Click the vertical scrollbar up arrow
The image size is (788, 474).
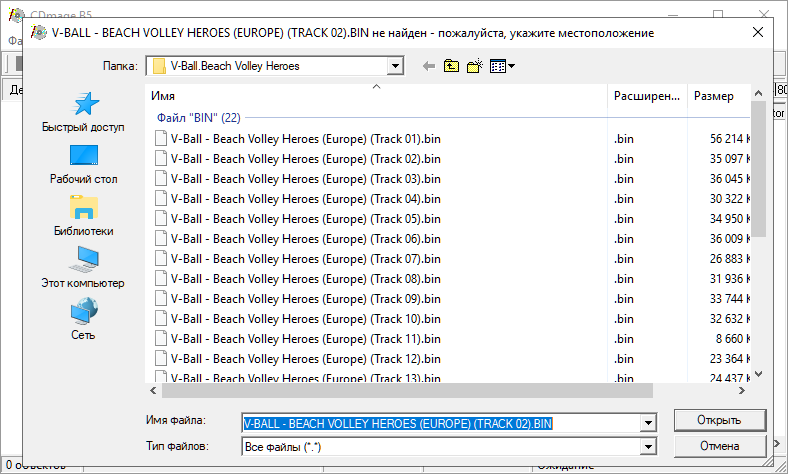point(758,93)
